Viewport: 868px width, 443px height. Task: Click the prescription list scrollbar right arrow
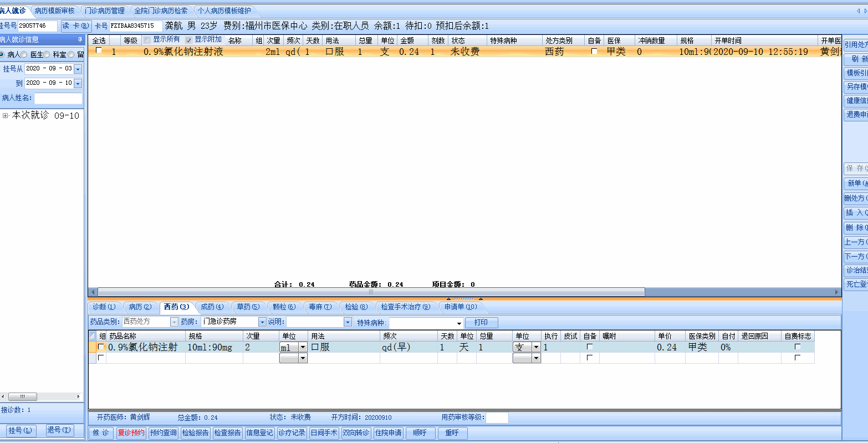[x=837, y=292]
